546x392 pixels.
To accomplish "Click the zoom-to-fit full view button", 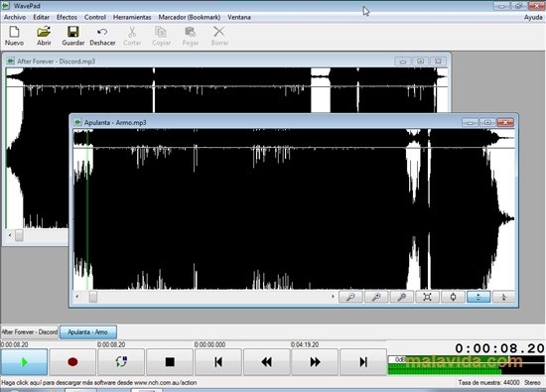I will click(427, 297).
